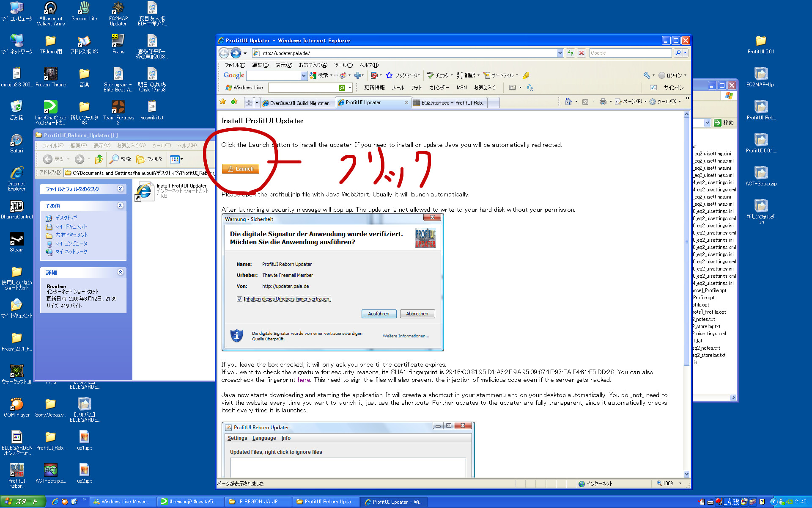Open Google toolbar ブックマーク dropdown

coord(403,75)
